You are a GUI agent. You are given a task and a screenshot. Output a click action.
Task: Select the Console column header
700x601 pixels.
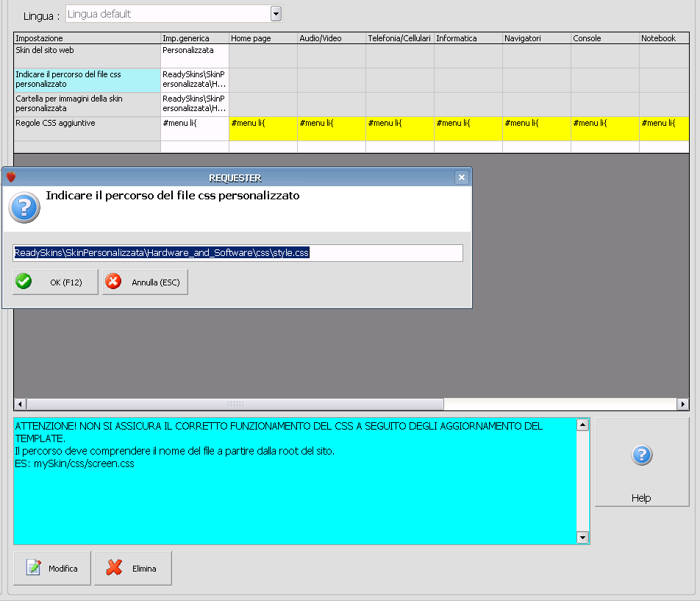604,38
